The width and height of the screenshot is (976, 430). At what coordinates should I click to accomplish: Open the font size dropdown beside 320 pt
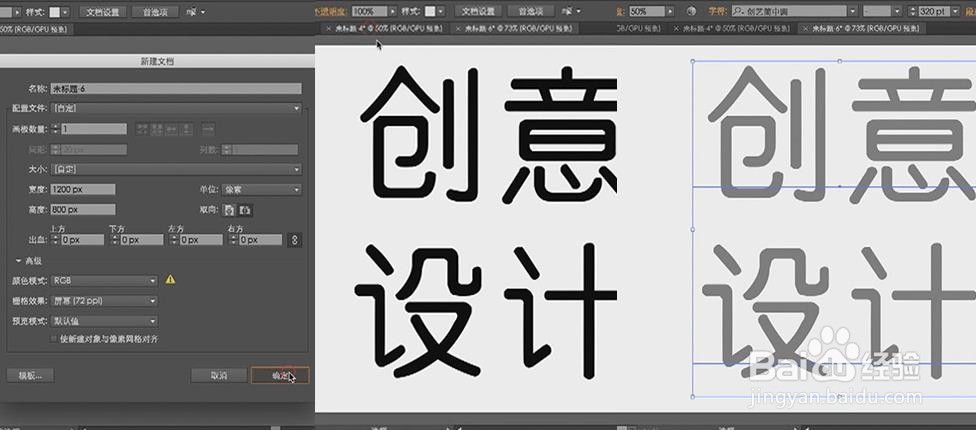[955, 11]
